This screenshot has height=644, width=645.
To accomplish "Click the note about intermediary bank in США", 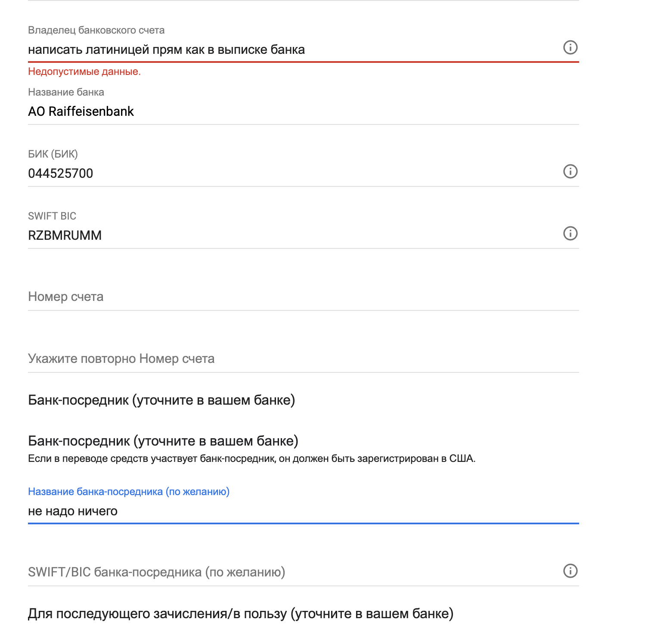I will coord(251,459).
